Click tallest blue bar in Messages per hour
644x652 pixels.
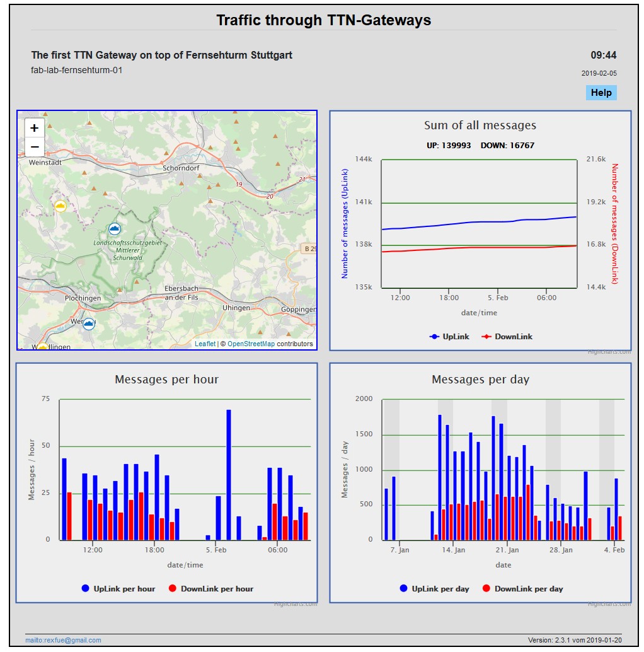229,474
